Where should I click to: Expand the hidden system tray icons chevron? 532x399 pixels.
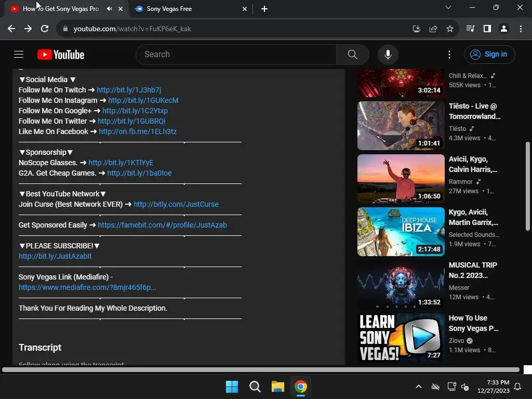(x=419, y=387)
